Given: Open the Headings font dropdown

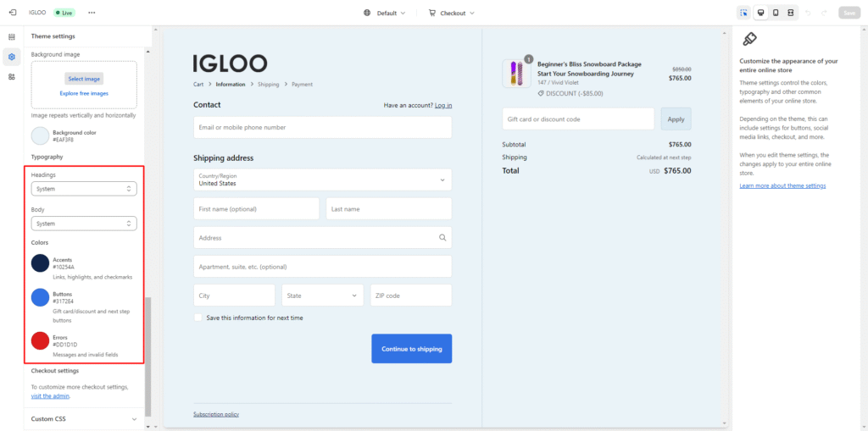Looking at the screenshot, I should click(84, 189).
